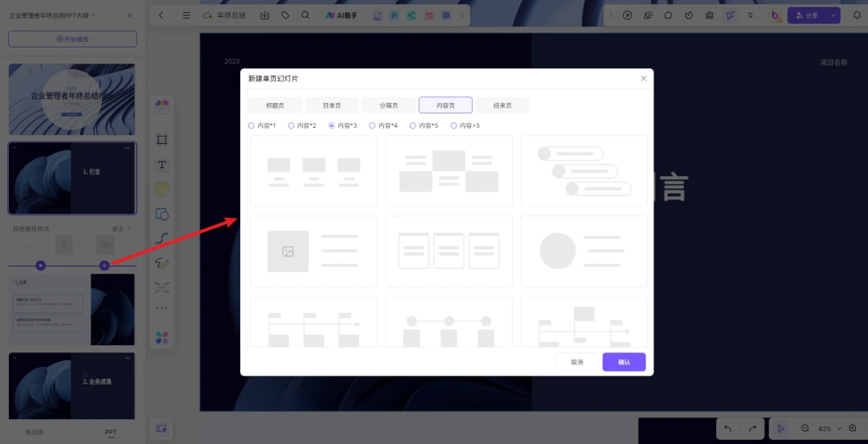This screenshot has height=444, width=868.
Task: Click the zoom in magnifier
Action: pos(853,429)
